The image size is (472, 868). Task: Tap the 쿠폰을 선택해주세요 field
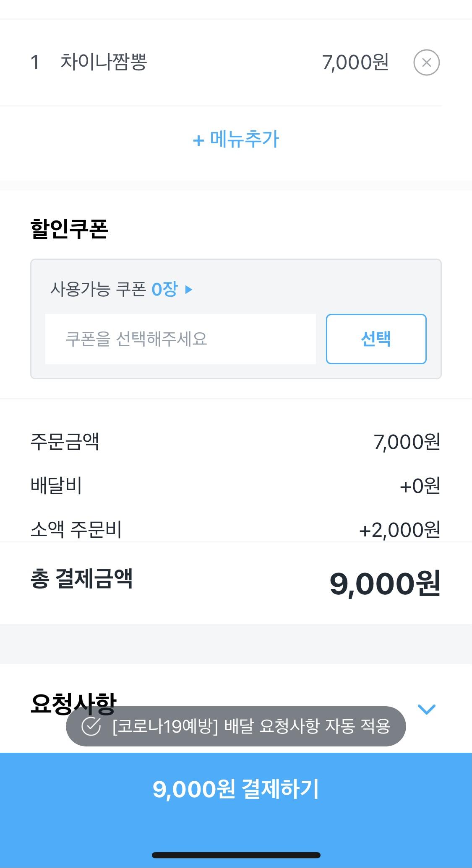click(x=180, y=339)
